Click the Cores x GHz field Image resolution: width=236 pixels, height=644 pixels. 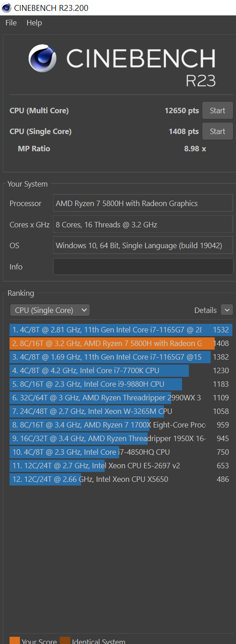click(143, 225)
